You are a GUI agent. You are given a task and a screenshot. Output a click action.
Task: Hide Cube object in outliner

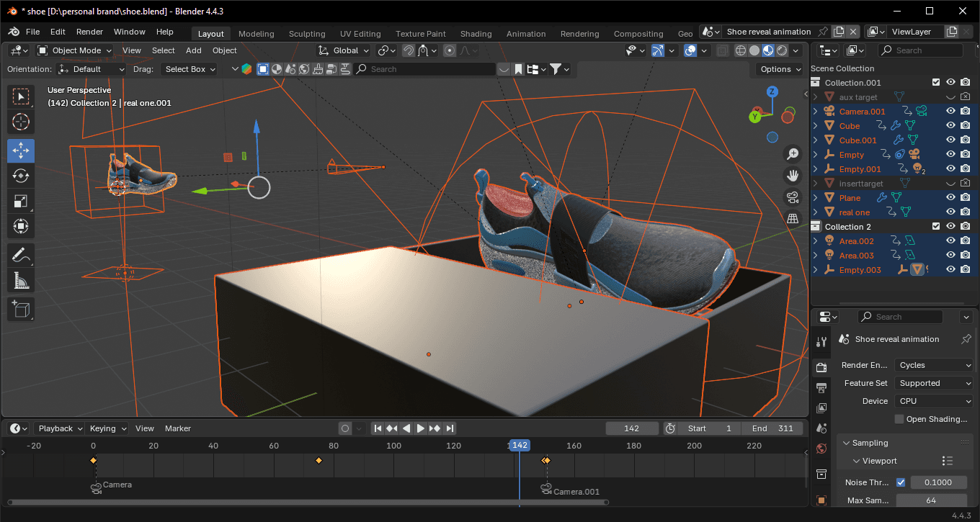(x=950, y=126)
